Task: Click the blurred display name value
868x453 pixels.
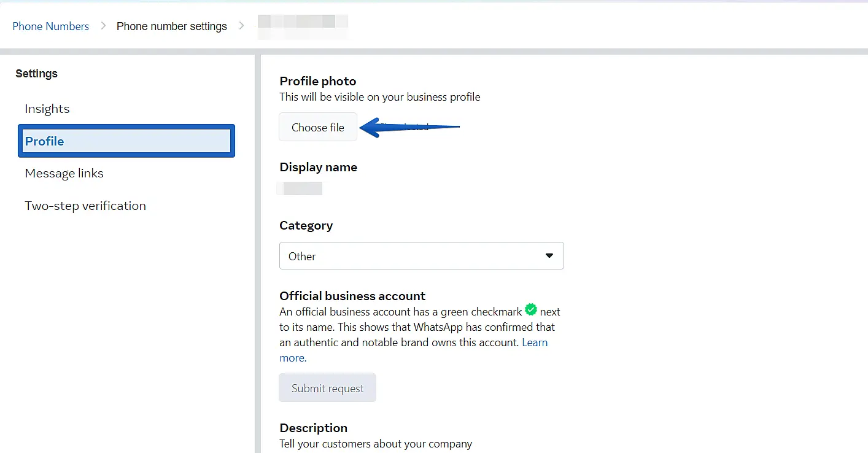Action: tap(301, 188)
